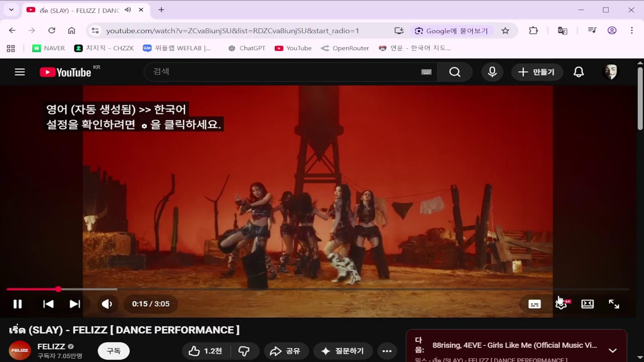Open YouTube notifications bell
This screenshot has width=644, height=362.
click(x=579, y=72)
